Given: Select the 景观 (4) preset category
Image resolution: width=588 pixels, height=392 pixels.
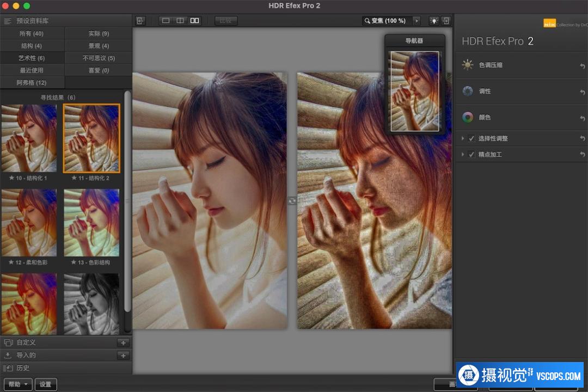Looking at the screenshot, I should 99,46.
